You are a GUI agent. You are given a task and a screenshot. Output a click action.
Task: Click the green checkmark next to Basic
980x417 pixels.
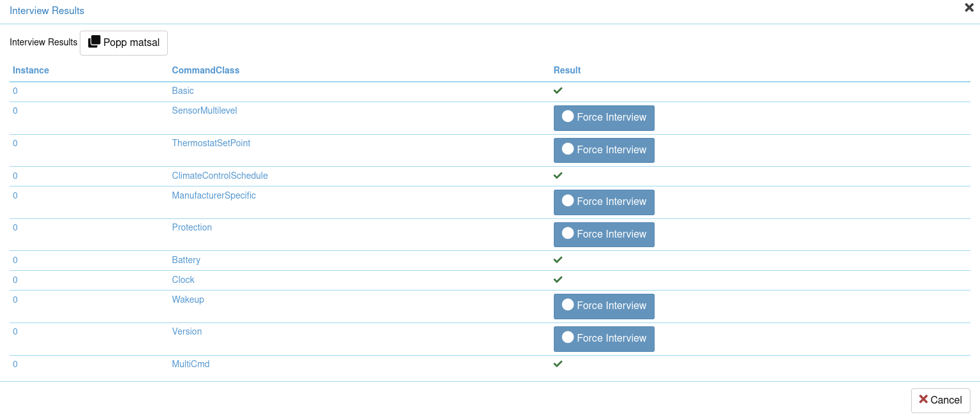[558, 91]
